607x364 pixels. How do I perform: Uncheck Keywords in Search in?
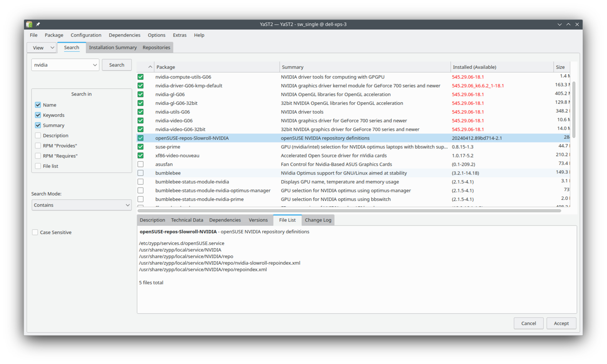pos(38,115)
